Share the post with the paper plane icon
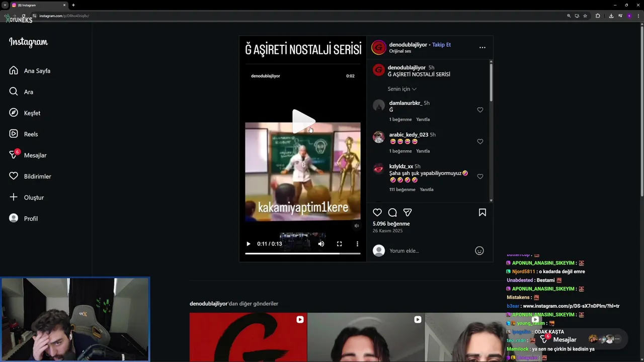 pyautogui.click(x=408, y=213)
